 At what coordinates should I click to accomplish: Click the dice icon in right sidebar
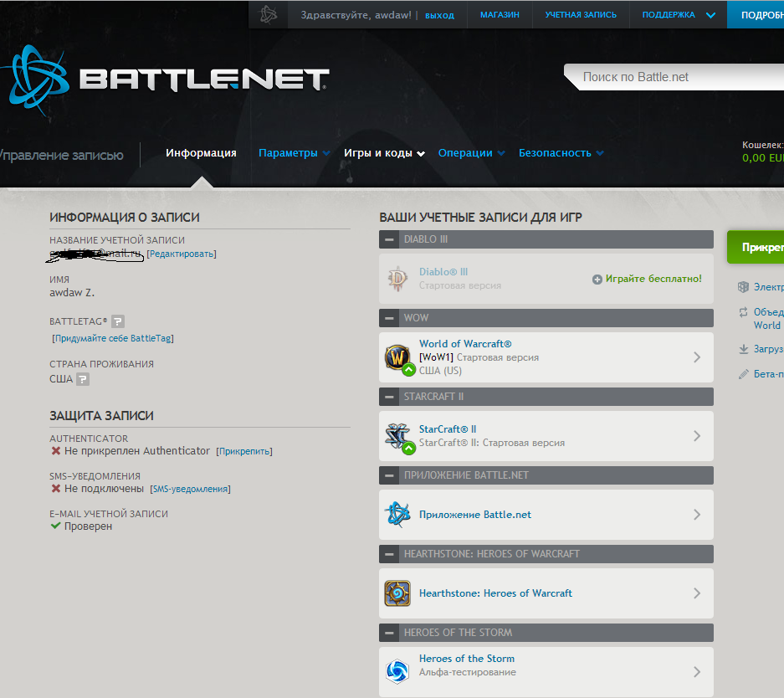pyautogui.click(x=744, y=287)
